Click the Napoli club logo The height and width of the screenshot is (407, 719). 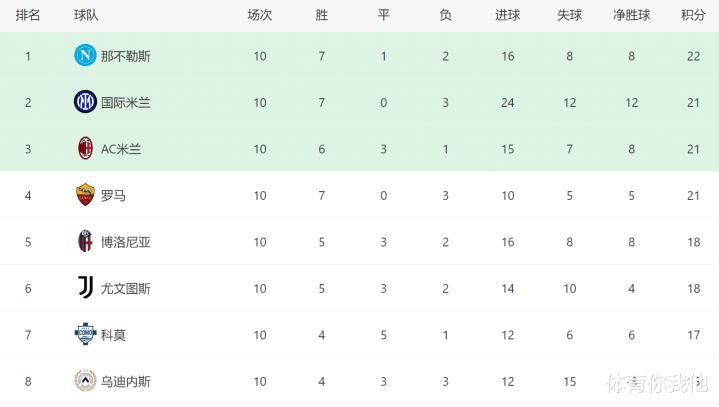pyautogui.click(x=85, y=56)
